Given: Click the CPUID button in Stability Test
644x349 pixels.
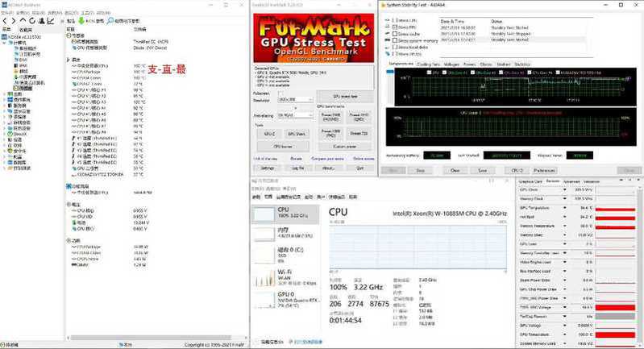Looking at the screenshot, I should pos(517,170).
